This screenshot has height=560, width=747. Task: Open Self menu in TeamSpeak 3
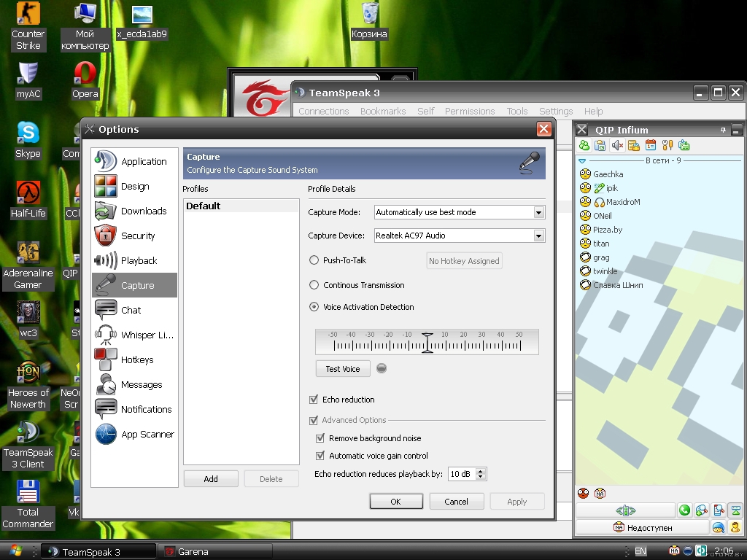click(425, 111)
